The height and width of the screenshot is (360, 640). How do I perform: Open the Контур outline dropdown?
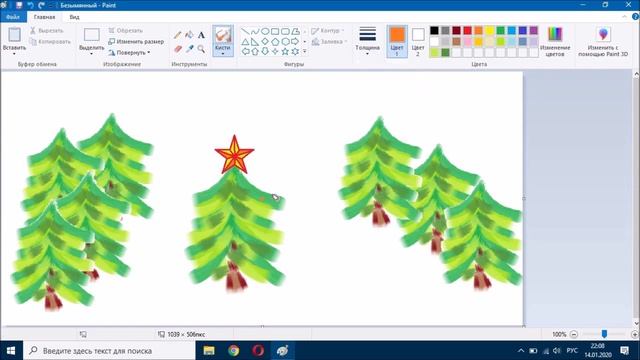(x=328, y=31)
